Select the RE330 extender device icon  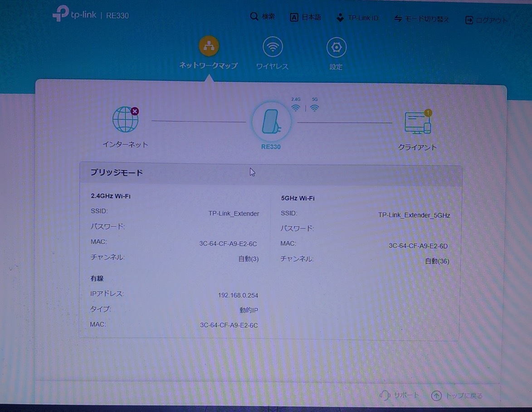(x=271, y=122)
